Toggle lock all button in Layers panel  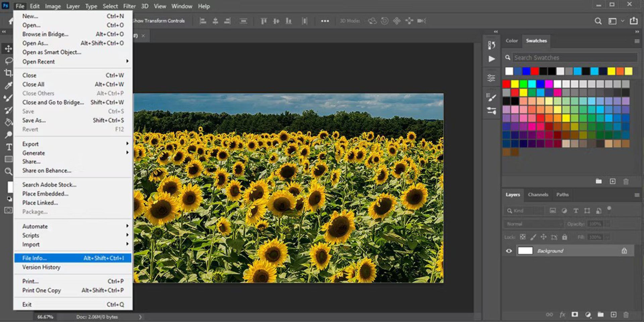pos(565,237)
